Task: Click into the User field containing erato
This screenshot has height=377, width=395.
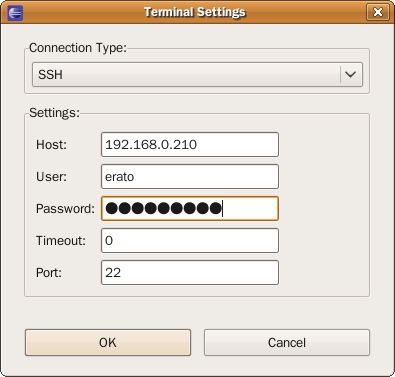Action: [190, 176]
